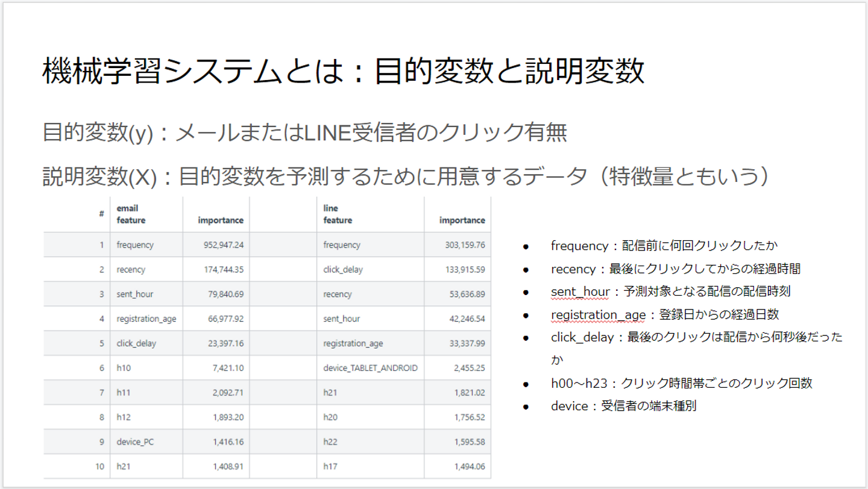Click the bullet explaining click_delay
The width and height of the screenshot is (868, 489).
pos(697,348)
